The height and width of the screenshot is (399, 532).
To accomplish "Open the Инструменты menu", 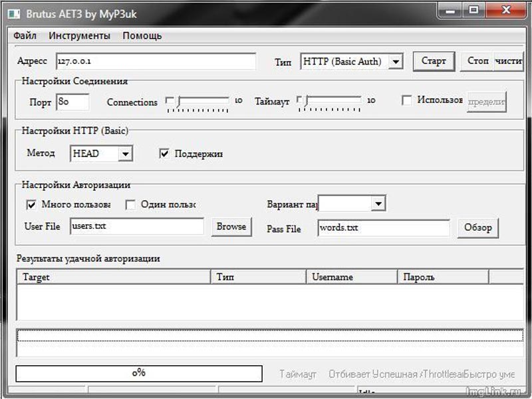I will click(80, 36).
